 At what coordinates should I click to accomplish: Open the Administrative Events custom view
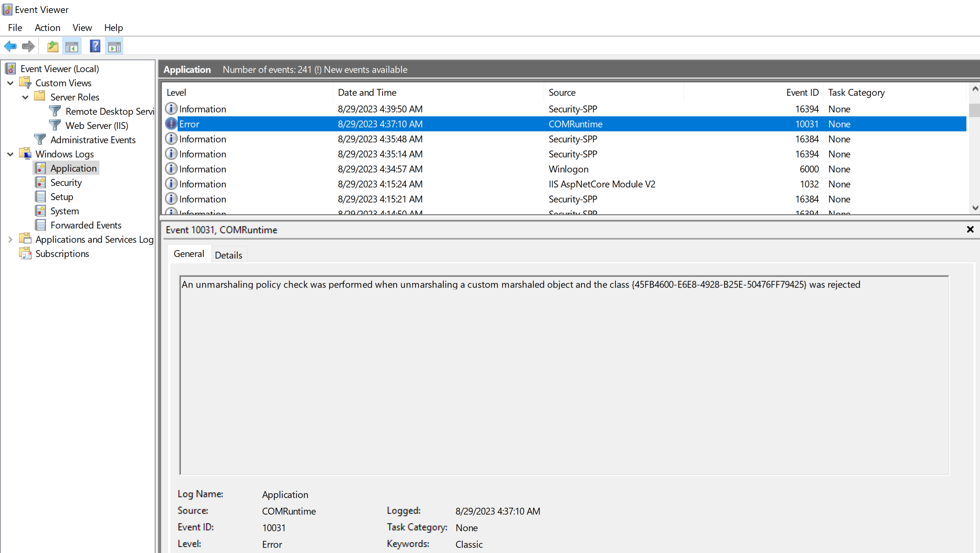(x=93, y=140)
